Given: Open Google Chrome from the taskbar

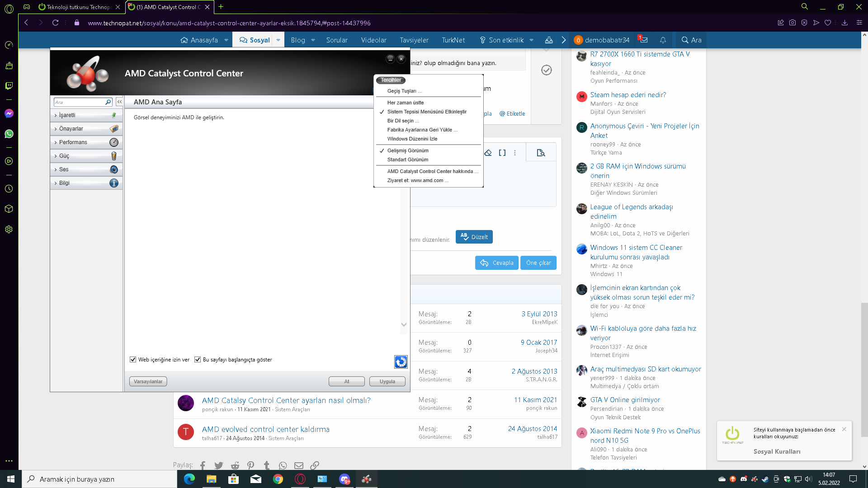Looking at the screenshot, I should pyautogui.click(x=278, y=479).
